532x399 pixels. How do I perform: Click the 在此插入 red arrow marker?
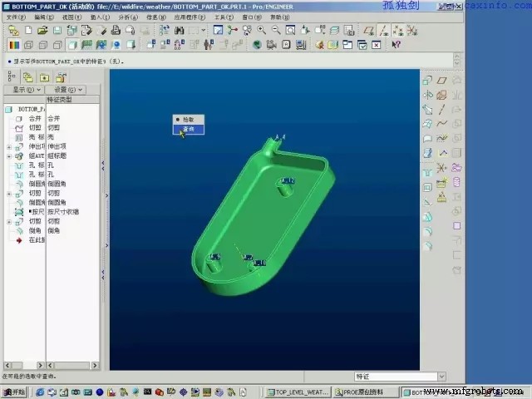[x=19, y=240]
